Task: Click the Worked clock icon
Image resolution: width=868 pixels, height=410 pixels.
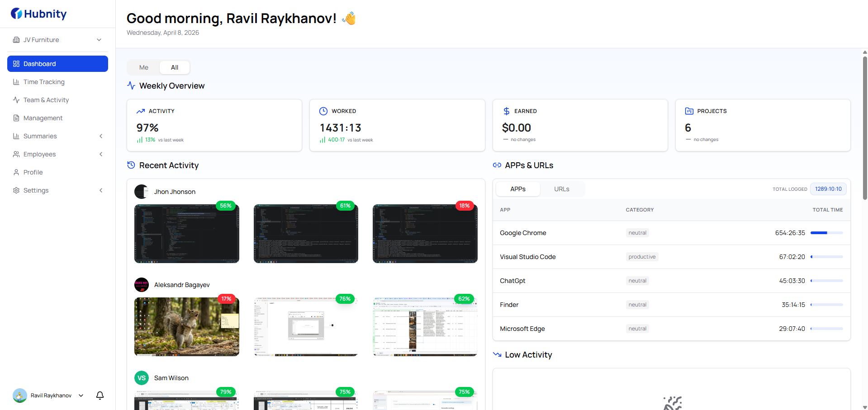Action: coord(323,111)
